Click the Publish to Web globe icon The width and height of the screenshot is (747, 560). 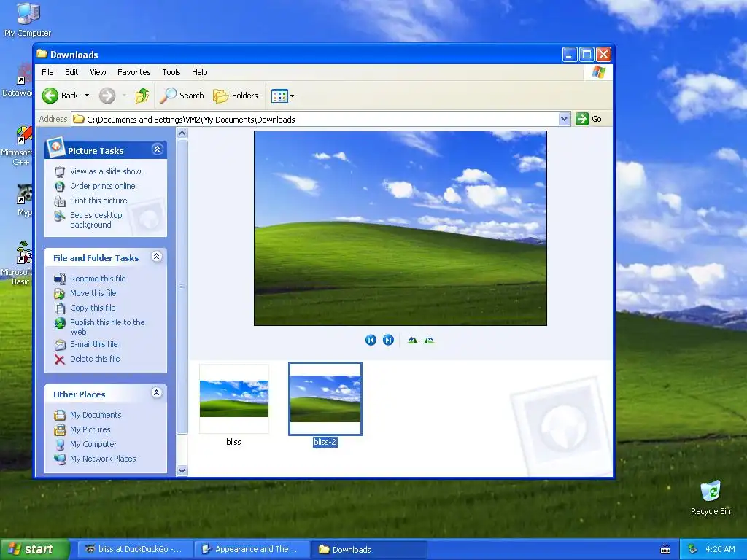coord(60,323)
